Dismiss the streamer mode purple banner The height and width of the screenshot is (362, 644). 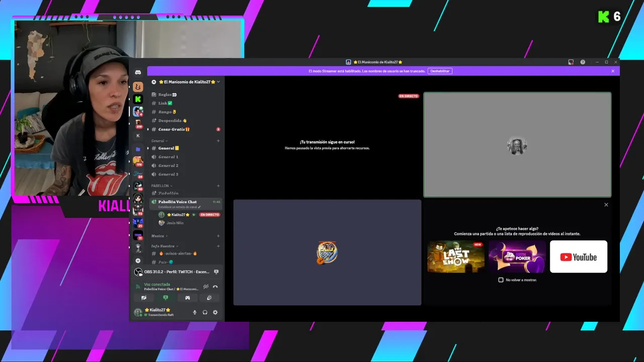tap(613, 71)
